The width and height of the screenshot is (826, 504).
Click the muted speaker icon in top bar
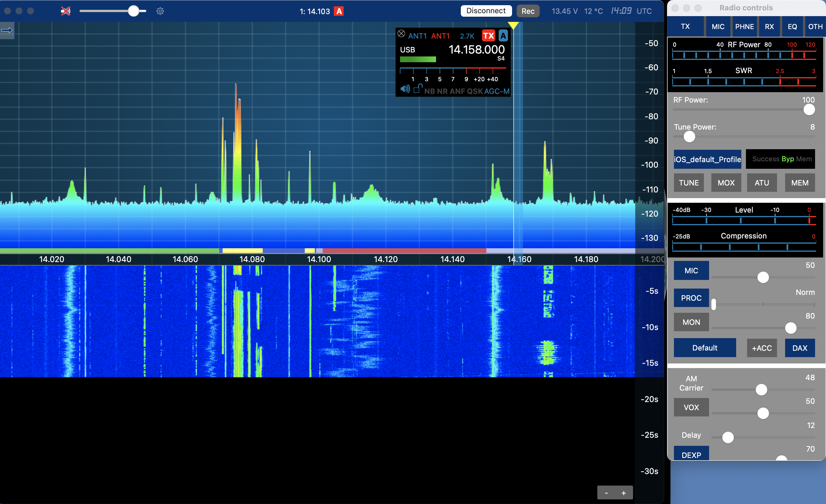coord(66,11)
